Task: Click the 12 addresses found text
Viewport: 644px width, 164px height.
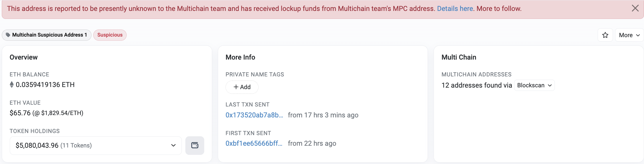Action: (x=477, y=85)
